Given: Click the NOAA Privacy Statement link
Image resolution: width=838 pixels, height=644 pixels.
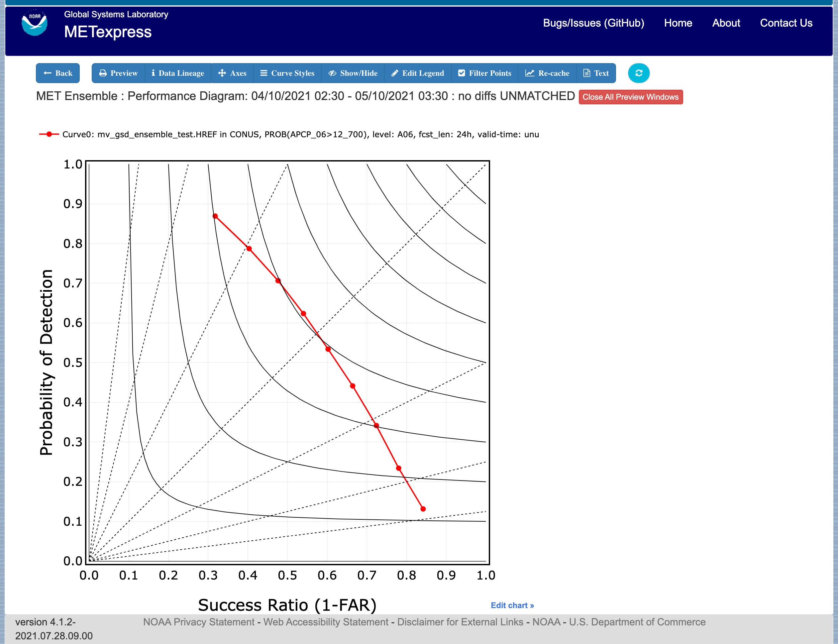Looking at the screenshot, I should [x=199, y=622].
